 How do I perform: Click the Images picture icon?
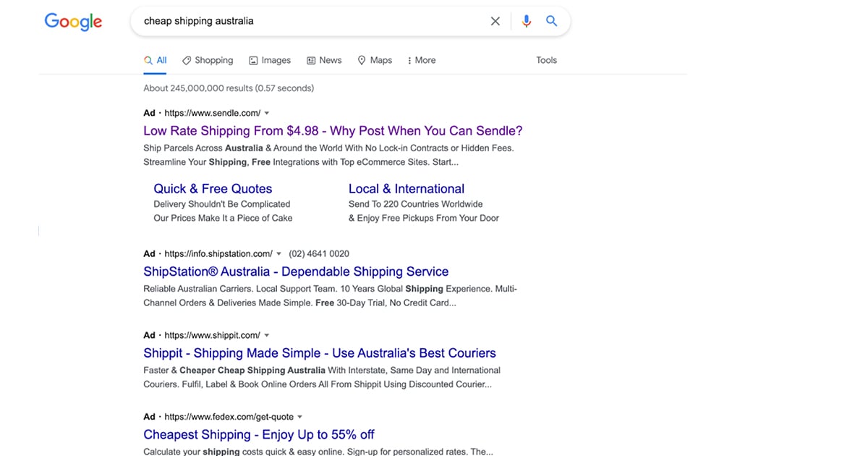coord(253,61)
